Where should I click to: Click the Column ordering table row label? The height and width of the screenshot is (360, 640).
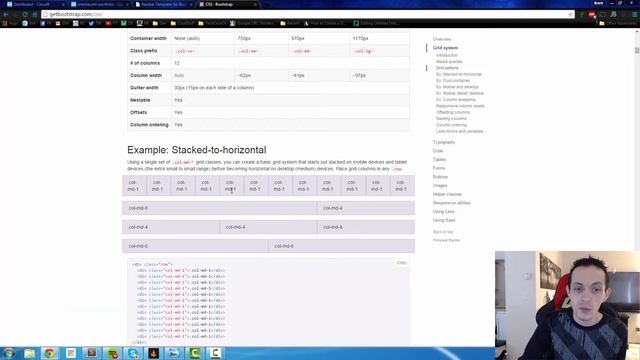click(x=149, y=125)
